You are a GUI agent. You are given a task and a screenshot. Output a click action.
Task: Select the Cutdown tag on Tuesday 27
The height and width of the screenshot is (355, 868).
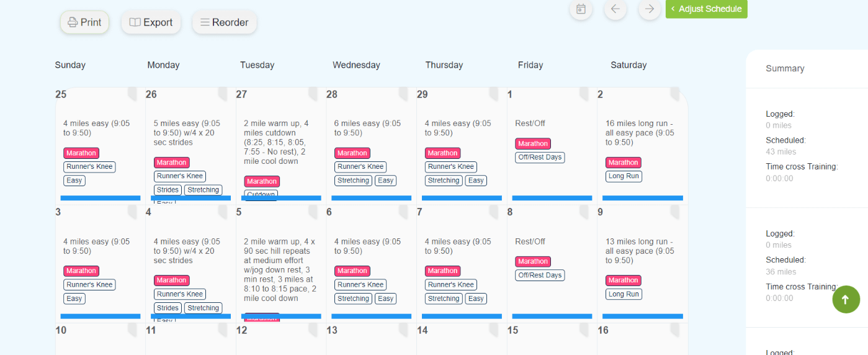tap(261, 194)
